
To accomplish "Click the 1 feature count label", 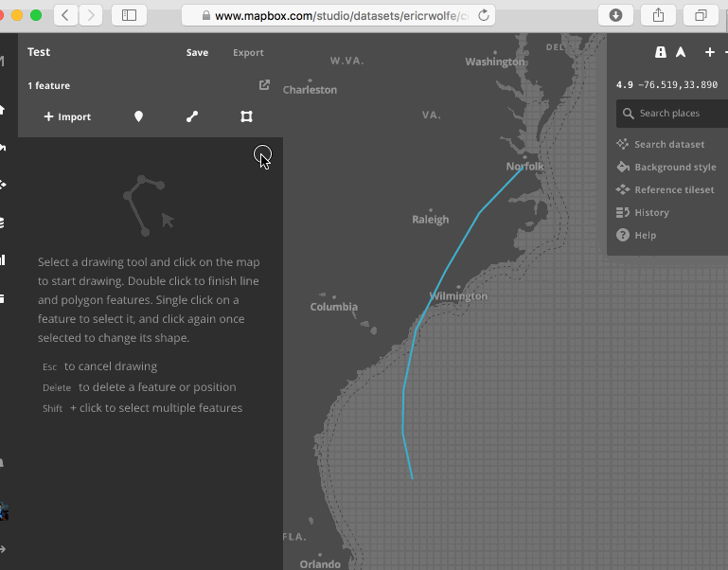I will coord(48,85).
